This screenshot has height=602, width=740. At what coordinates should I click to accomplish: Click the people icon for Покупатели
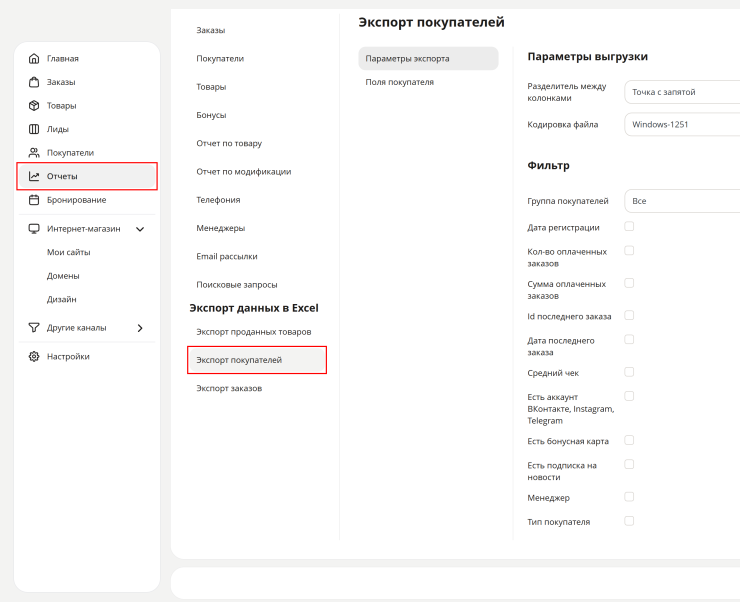coord(34,153)
